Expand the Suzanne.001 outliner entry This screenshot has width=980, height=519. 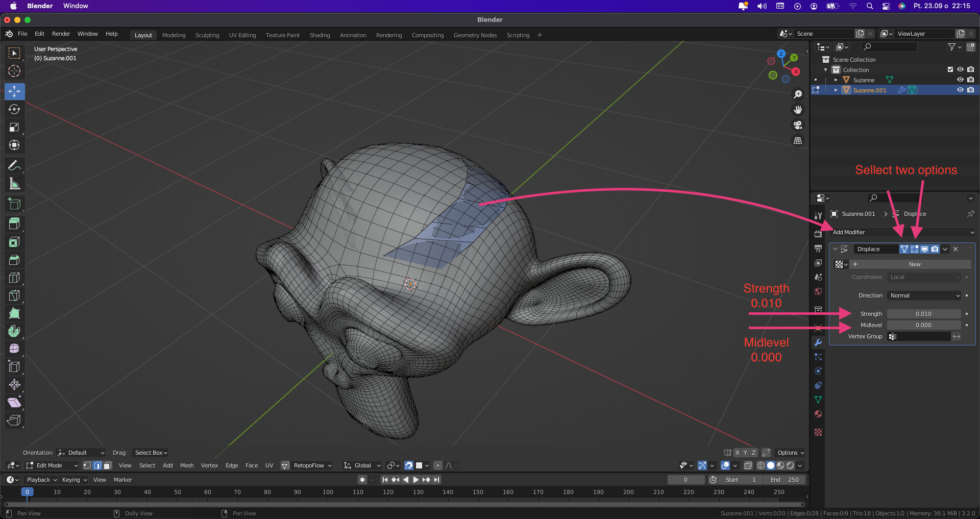click(x=836, y=90)
